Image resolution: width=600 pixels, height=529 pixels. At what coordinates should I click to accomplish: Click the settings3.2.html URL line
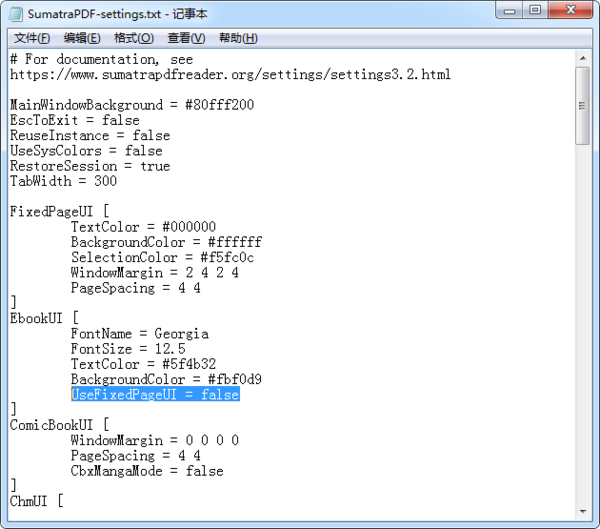pos(230,74)
